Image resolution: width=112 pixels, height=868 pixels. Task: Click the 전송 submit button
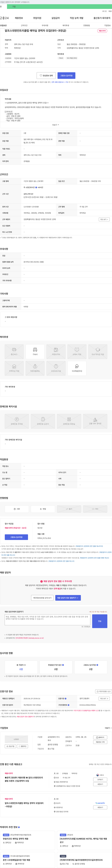point(100,621)
